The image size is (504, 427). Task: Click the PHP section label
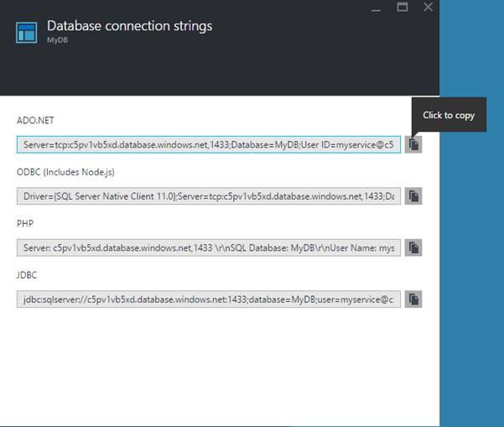(26, 223)
